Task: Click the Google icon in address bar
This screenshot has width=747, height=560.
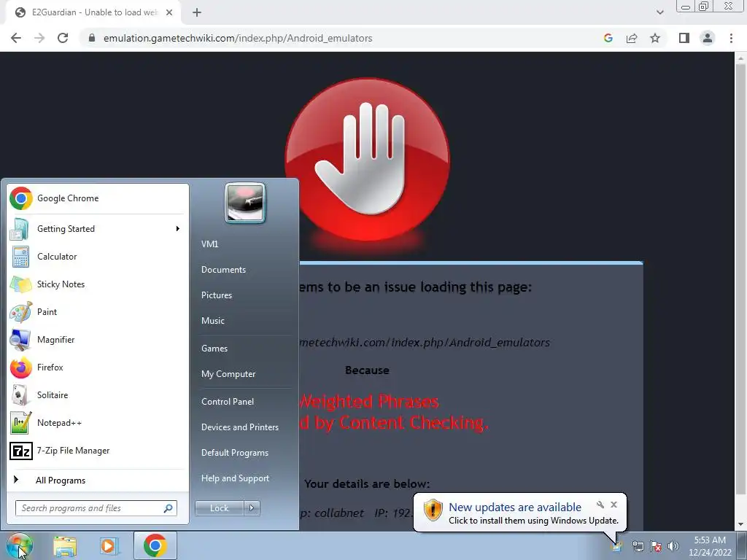Action: 608,38
